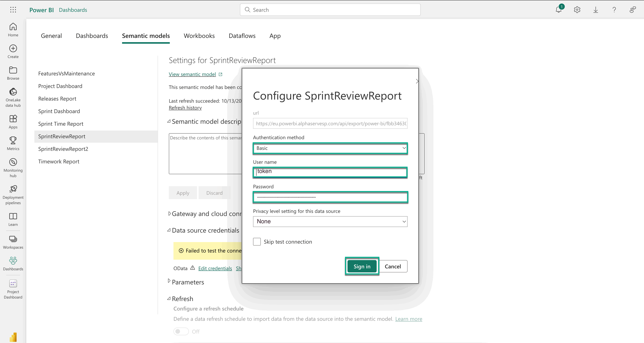644x343 pixels.
Task: Open Deployment pipelines
Action: click(x=13, y=194)
